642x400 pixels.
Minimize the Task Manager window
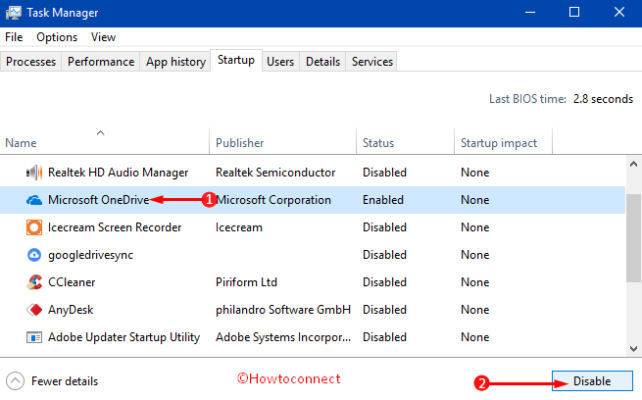[530, 13]
